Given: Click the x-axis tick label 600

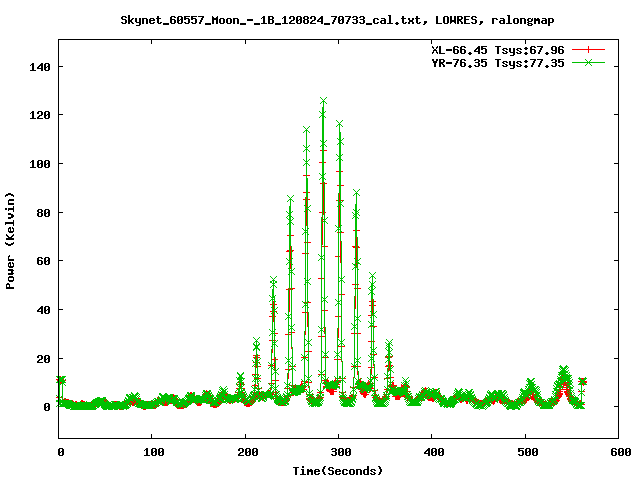Looking at the screenshot, I should tap(621, 452).
